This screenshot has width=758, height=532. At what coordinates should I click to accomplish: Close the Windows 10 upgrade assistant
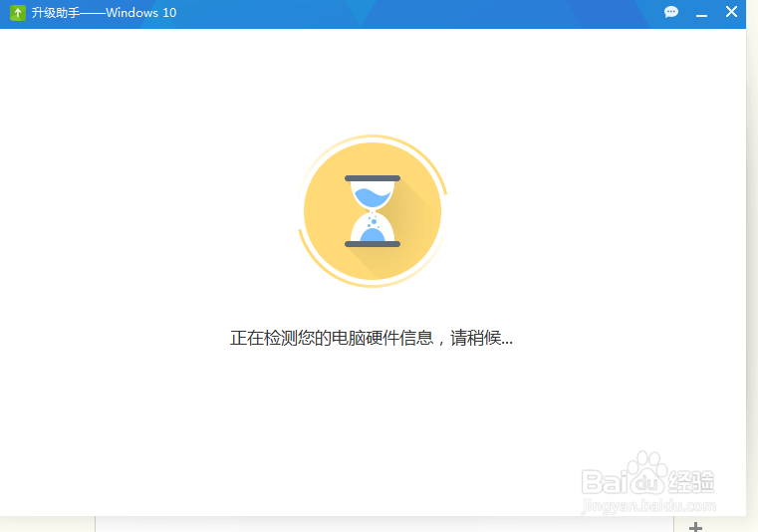click(x=731, y=12)
